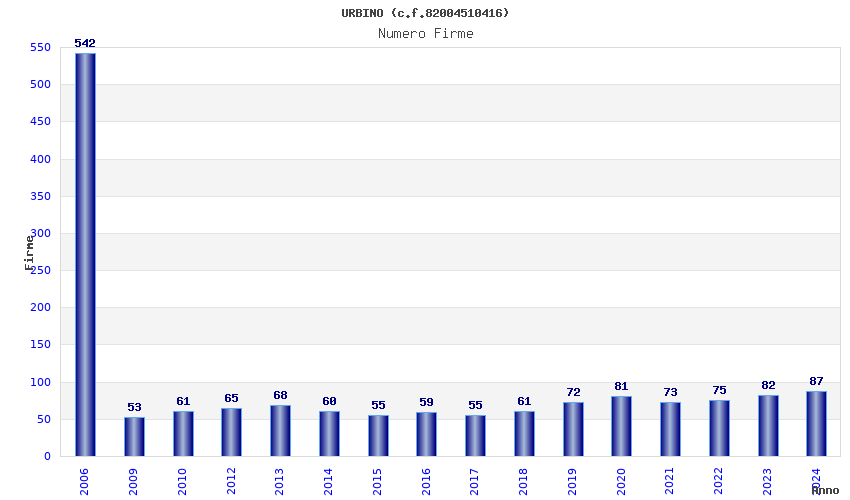Click the value label 87
This screenshot has height=500, width=850.
816,381
